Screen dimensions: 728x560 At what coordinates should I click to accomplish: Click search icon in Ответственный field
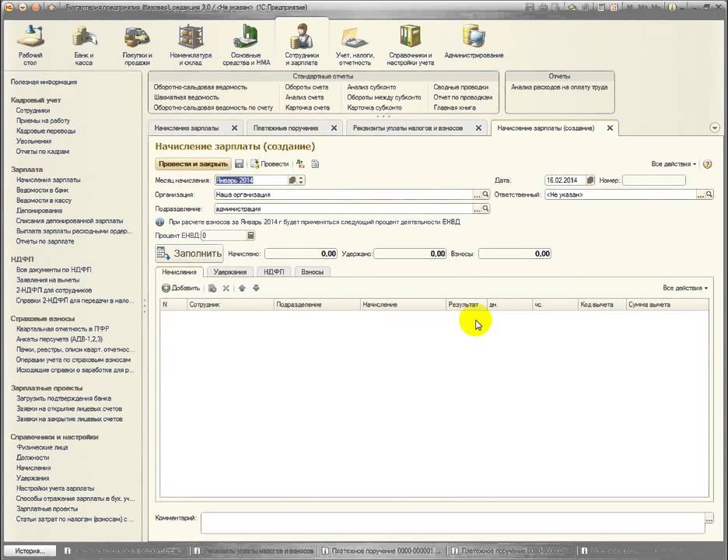[709, 194]
